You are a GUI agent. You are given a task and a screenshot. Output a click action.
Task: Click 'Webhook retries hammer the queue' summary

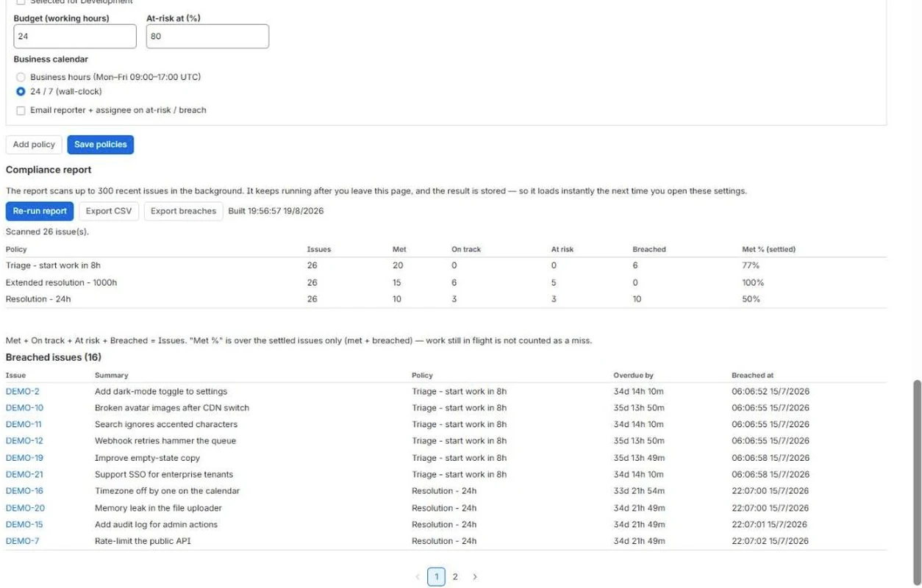(165, 441)
